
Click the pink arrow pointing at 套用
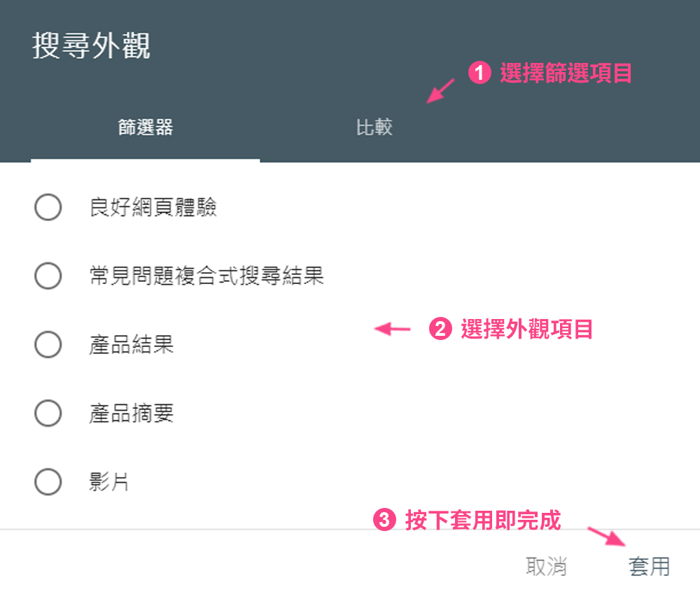coord(607,537)
